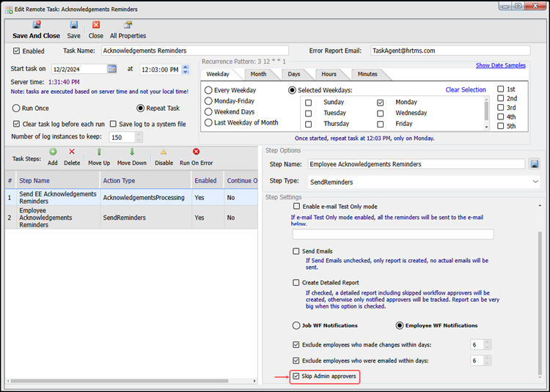Select the Run Once radio button
Image resolution: width=550 pixels, height=392 pixels.
coord(16,108)
